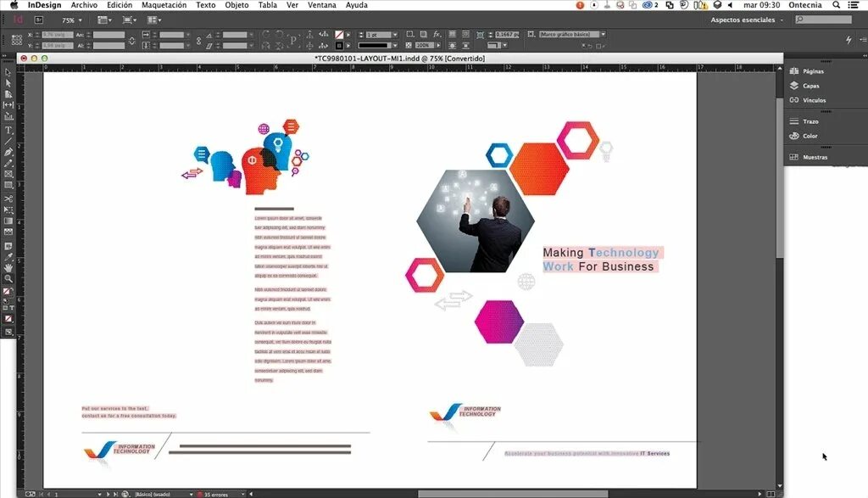Screen dimensions: 868x498
Task: Select the Scissors tool
Action: [x=8, y=199]
